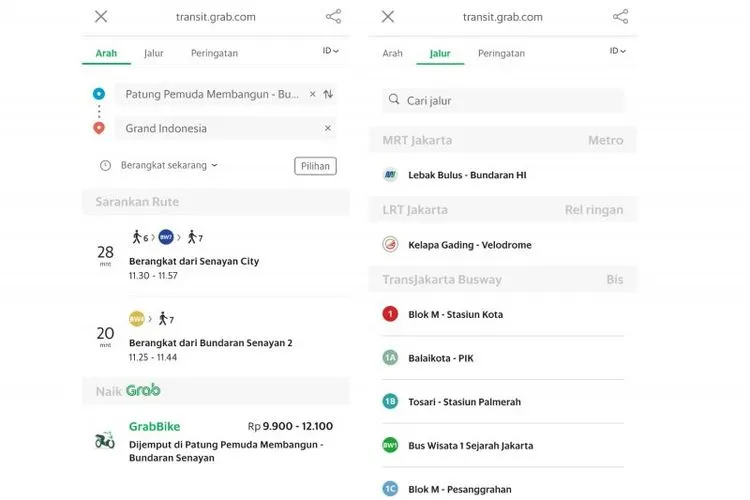Expand ID language dropdown on left screen
This screenshot has width=750, height=500.
331,51
